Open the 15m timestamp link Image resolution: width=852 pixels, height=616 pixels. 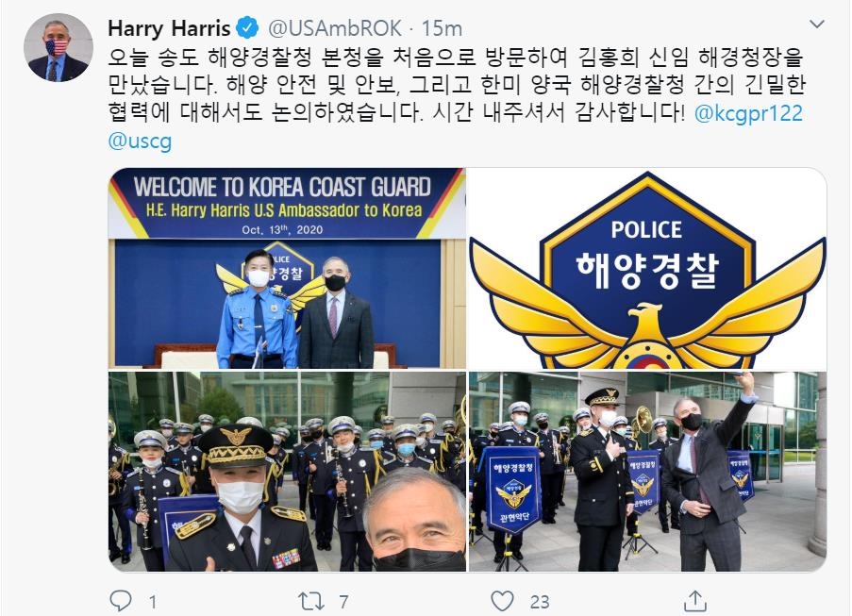click(442, 28)
